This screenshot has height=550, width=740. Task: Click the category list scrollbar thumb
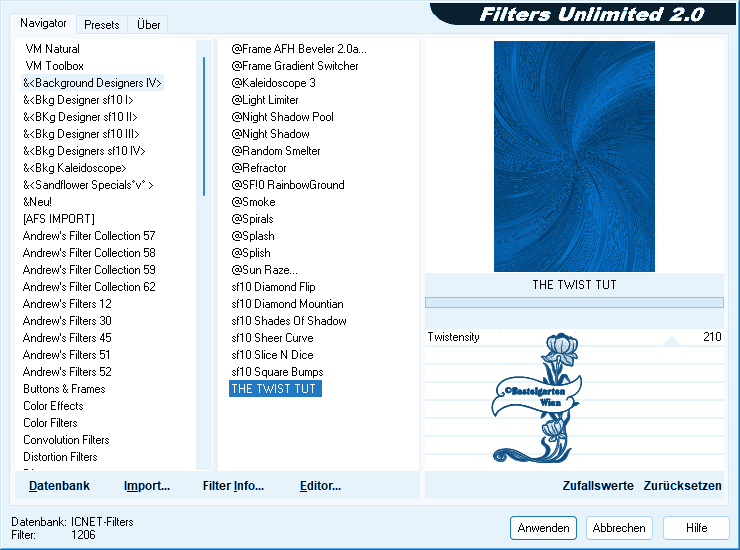point(204,126)
